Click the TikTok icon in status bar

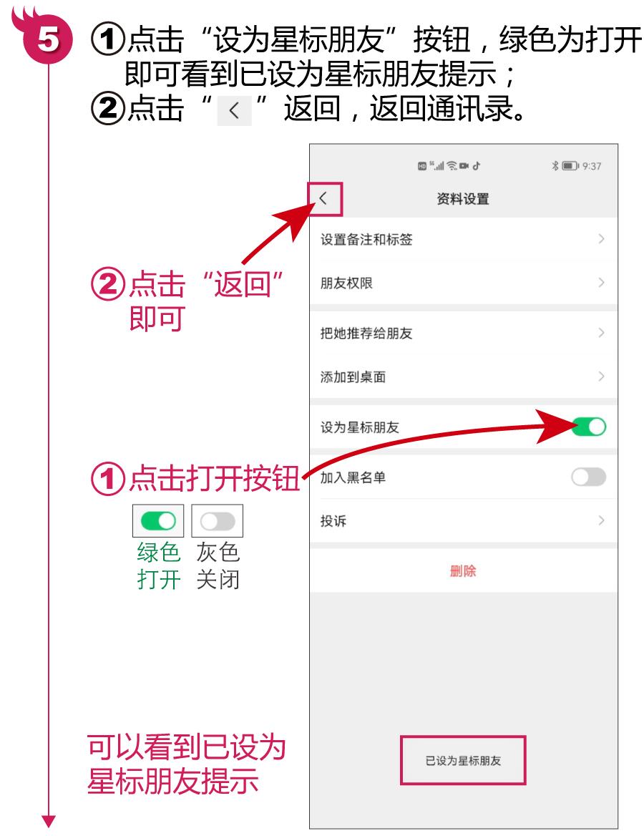(477, 166)
